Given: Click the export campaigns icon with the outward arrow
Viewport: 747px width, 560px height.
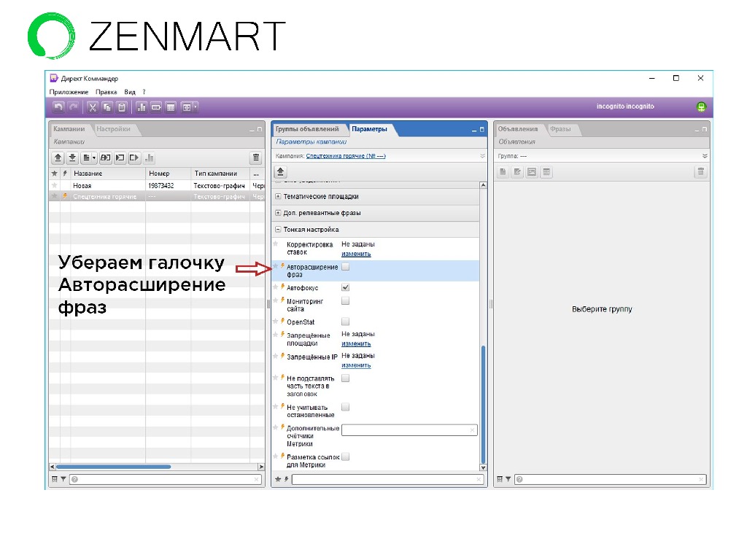Looking at the screenshot, I should pyautogui.click(x=134, y=157).
